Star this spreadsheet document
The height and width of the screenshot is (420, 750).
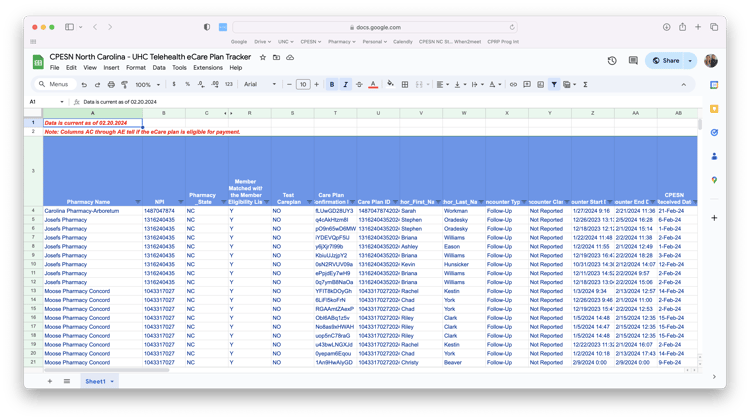[x=265, y=58]
